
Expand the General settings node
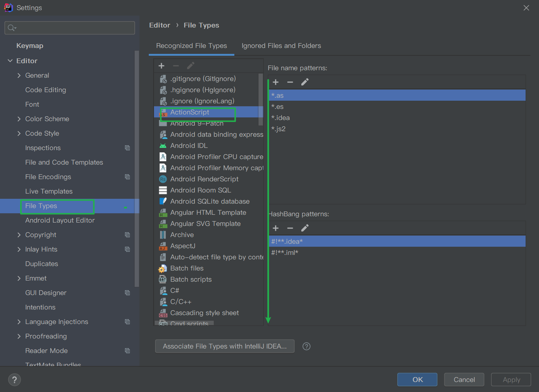point(19,75)
